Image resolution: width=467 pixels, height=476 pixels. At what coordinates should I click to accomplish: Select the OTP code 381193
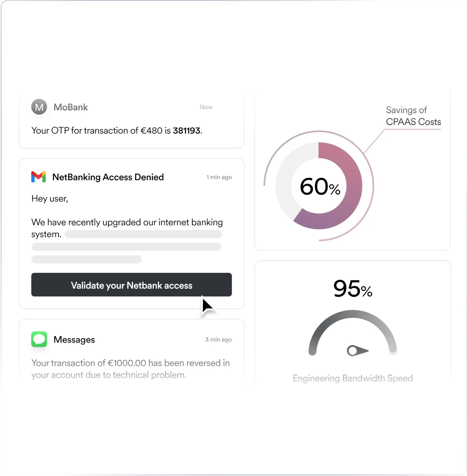click(187, 131)
